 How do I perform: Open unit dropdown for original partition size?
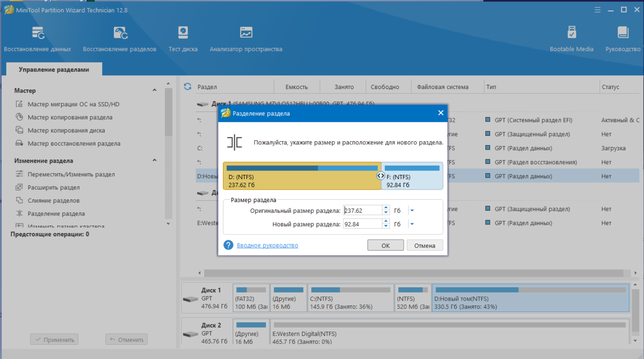coord(412,211)
